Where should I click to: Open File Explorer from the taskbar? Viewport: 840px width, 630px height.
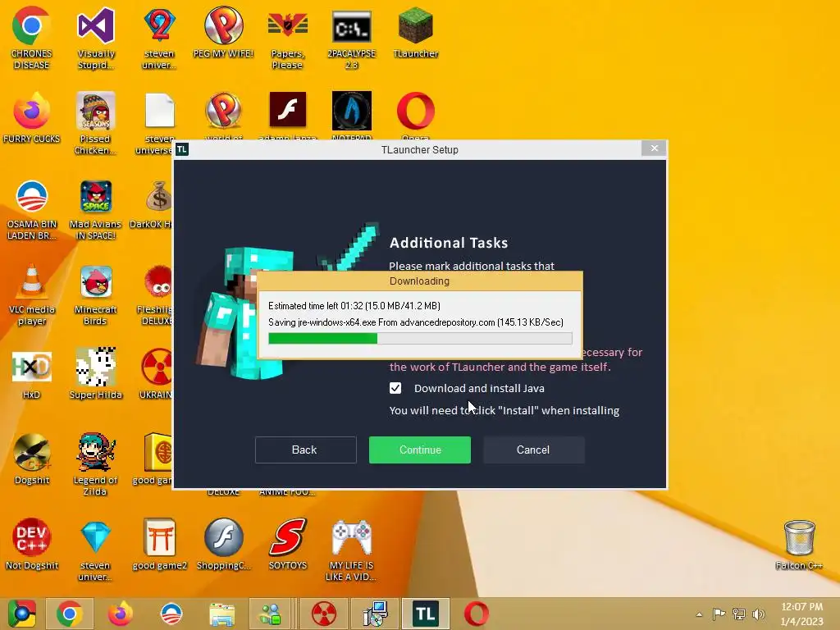222,614
